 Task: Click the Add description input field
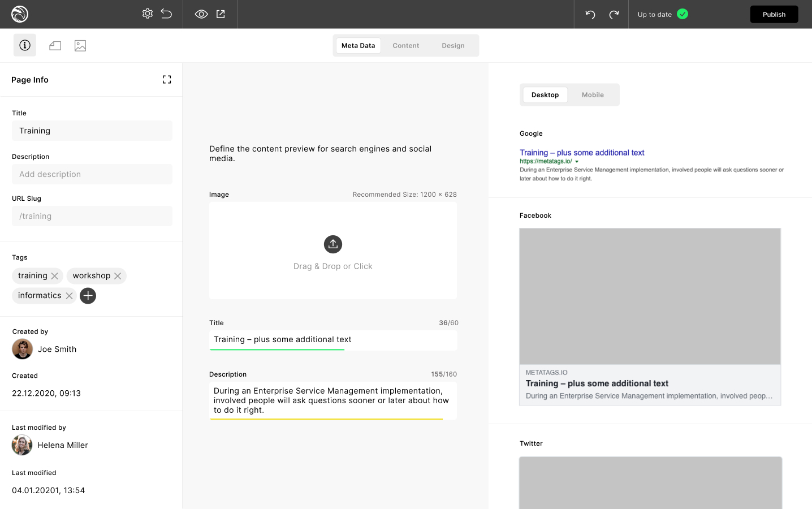(92, 174)
